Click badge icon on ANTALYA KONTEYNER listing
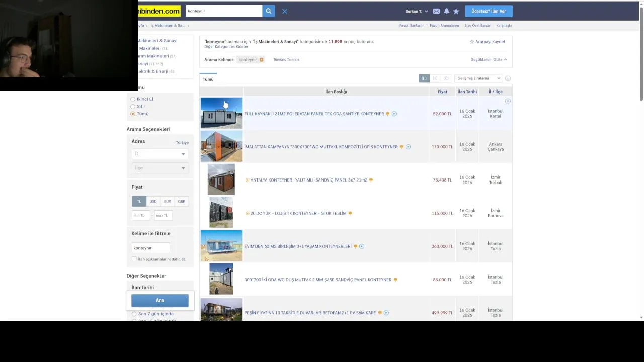 (371, 180)
